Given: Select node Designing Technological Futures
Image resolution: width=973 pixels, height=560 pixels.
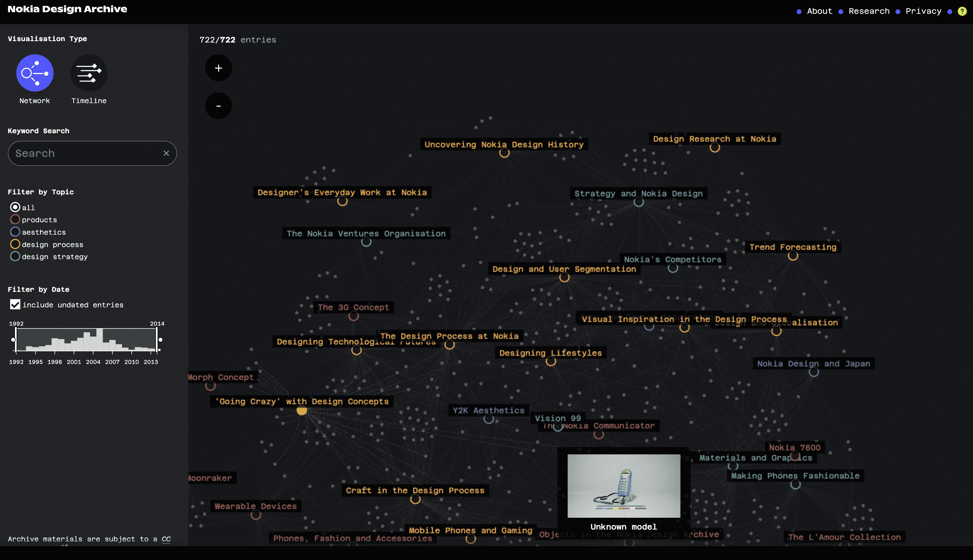Looking at the screenshot, I should pos(357,350).
